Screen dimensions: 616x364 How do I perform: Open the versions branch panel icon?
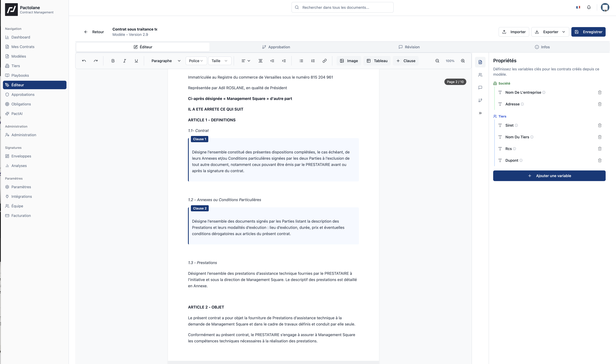point(480,100)
